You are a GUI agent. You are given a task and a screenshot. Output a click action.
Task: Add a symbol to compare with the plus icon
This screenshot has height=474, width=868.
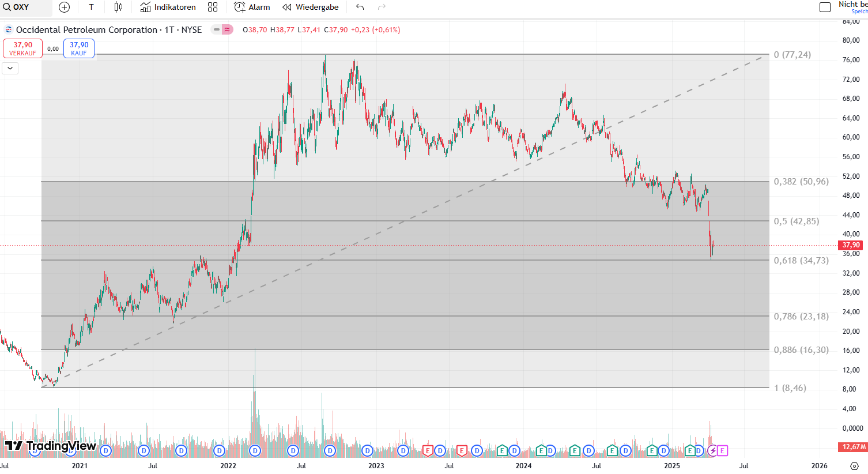65,7
